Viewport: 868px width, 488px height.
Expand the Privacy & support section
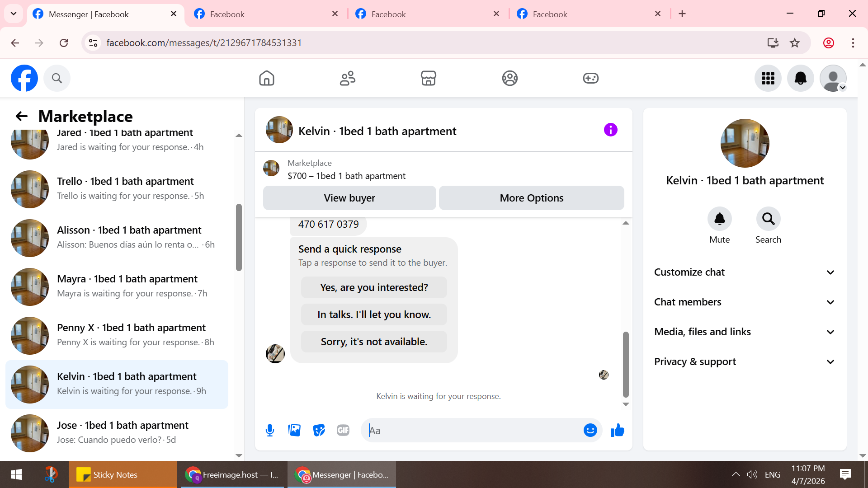(x=745, y=361)
